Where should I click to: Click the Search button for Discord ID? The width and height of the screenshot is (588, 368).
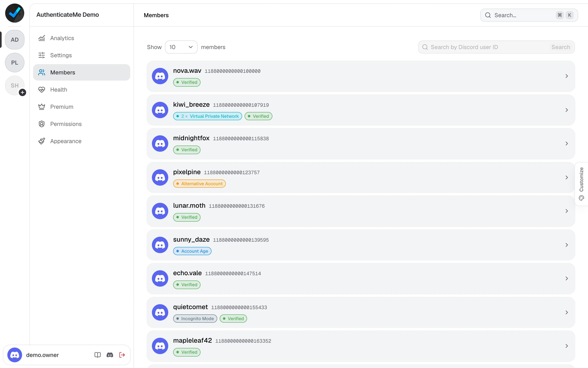561,47
